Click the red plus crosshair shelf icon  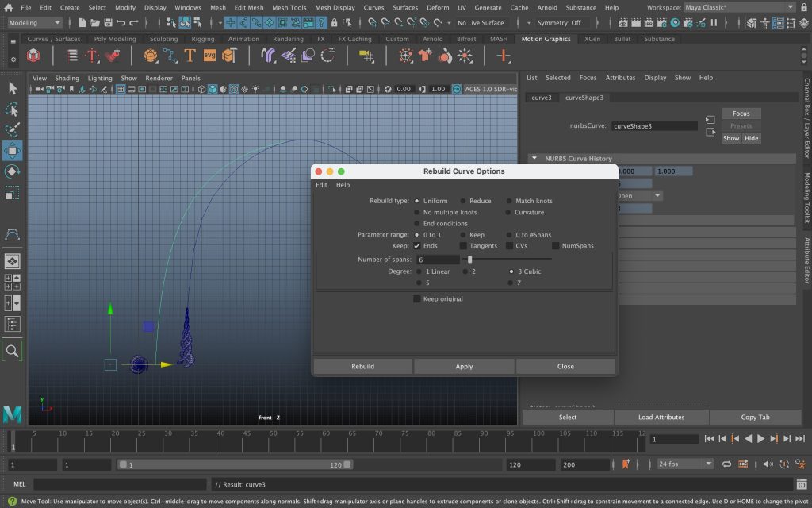[x=504, y=56]
